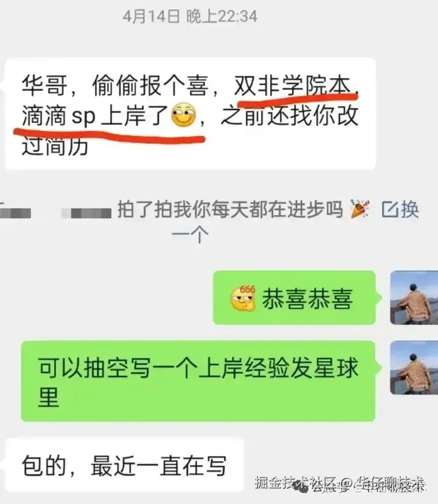Click the 掘金技术社区 watermark text

pyautogui.click(x=297, y=483)
